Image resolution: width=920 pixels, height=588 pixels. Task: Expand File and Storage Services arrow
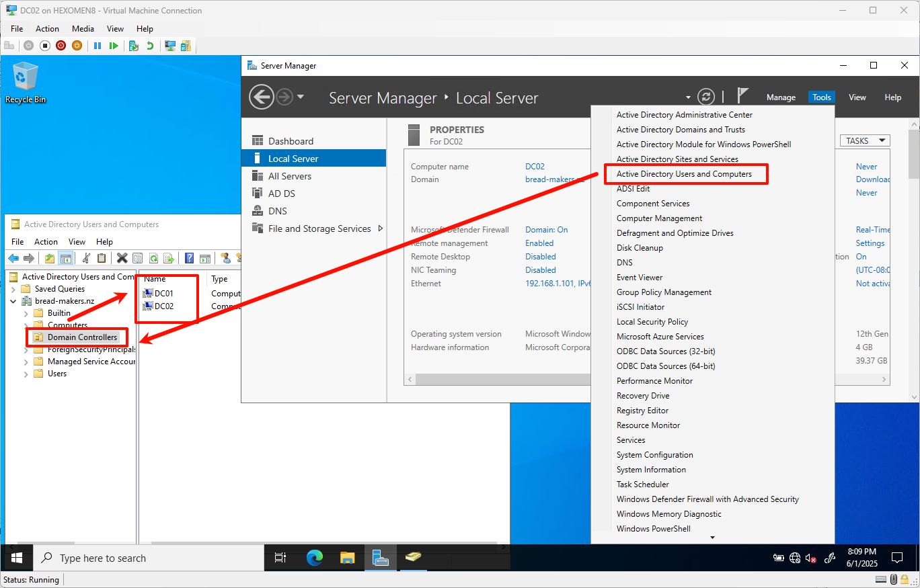(381, 228)
